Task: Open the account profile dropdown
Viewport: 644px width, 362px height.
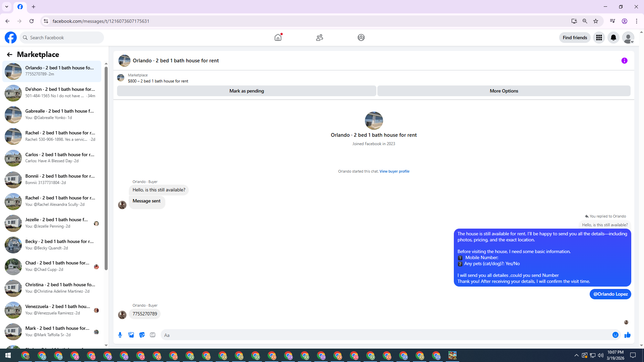Action: click(x=628, y=38)
